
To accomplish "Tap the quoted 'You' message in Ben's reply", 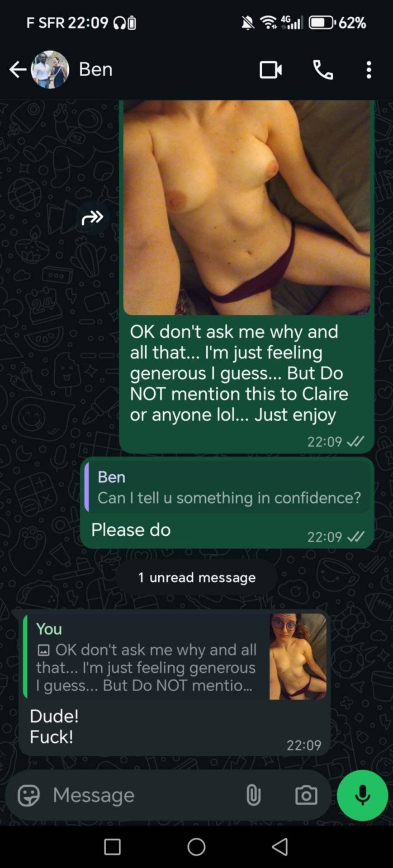I will (175, 657).
